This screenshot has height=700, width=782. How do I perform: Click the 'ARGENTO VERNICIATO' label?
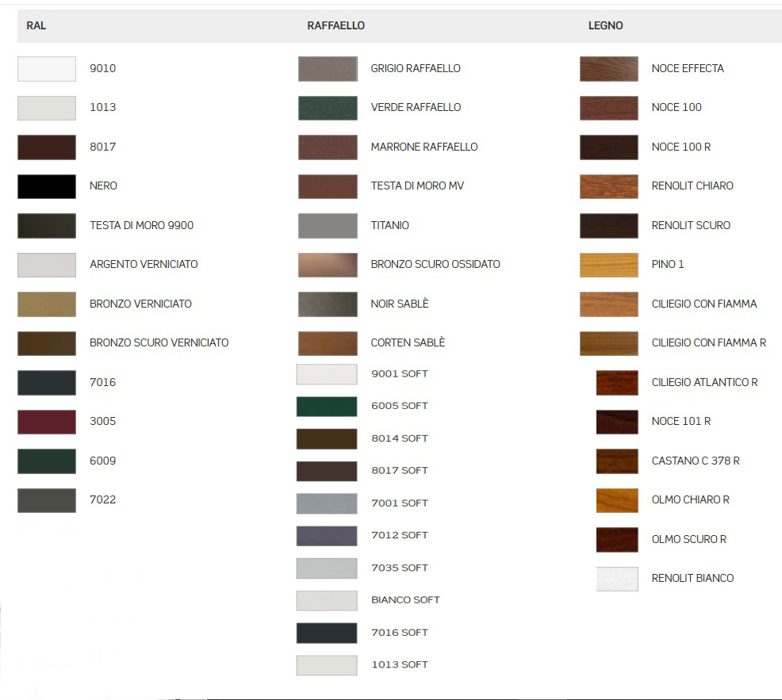(x=144, y=264)
